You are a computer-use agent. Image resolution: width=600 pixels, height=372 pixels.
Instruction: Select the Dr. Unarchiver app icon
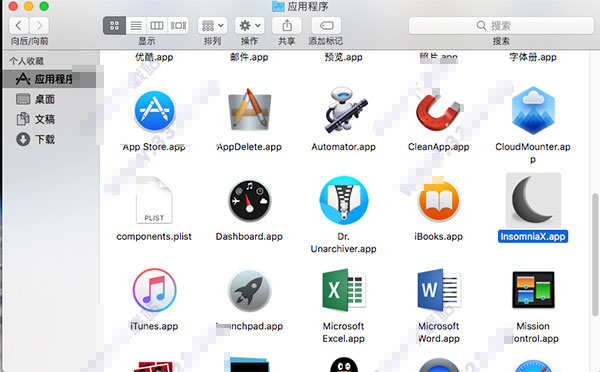(x=344, y=200)
